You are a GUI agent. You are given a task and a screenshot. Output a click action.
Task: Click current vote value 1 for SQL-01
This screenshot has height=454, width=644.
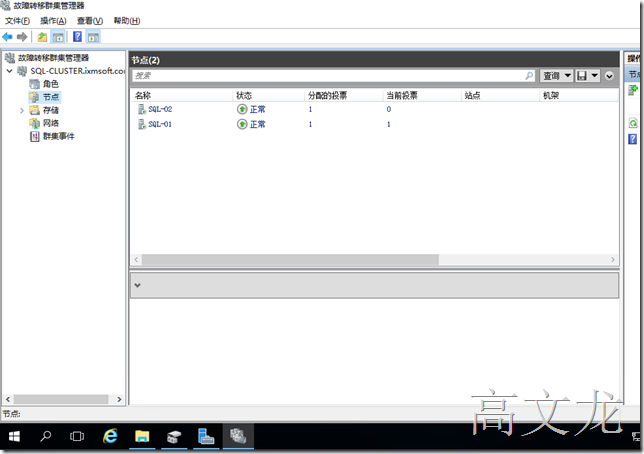coord(389,124)
